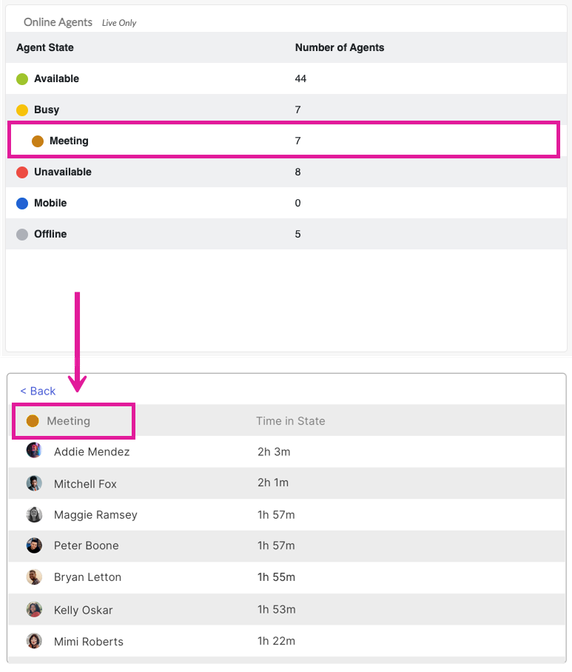Screen dimensions: 572x672
Task: Click Maggie Ramsey's avatar
Action: pos(34,514)
